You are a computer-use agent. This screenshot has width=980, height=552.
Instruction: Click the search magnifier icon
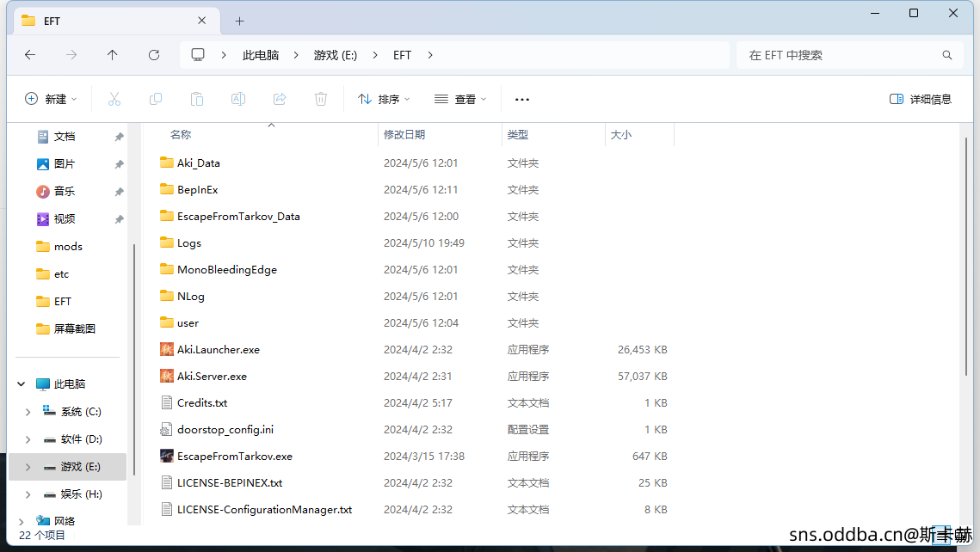(947, 55)
